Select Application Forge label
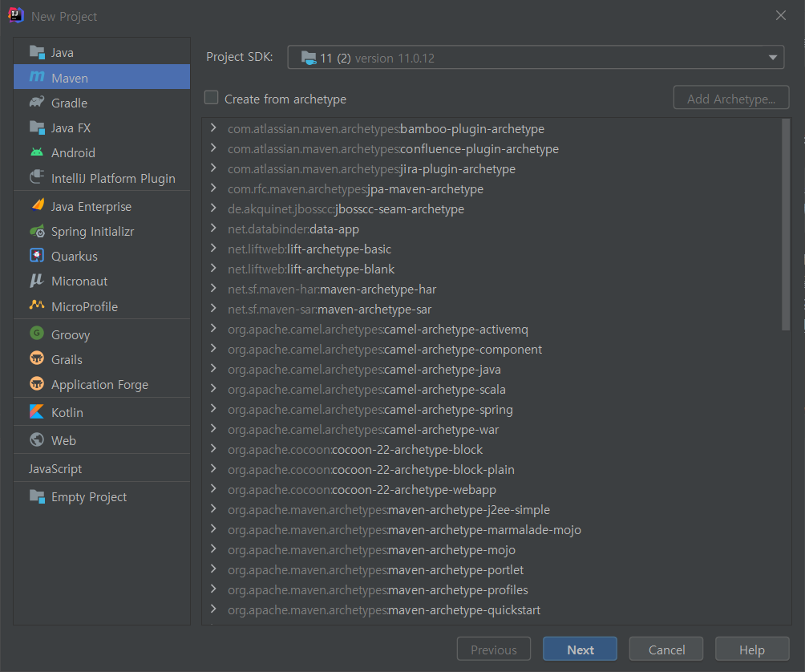Image resolution: width=805 pixels, height=672 pixels. coord(99,384)
